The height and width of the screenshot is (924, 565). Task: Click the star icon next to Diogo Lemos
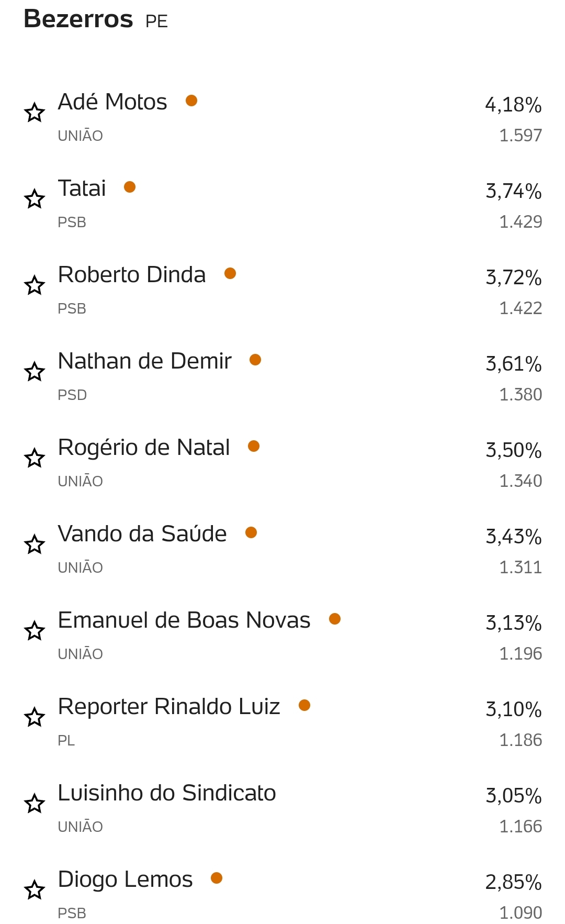pyautogui.click(x=35, y=890)
